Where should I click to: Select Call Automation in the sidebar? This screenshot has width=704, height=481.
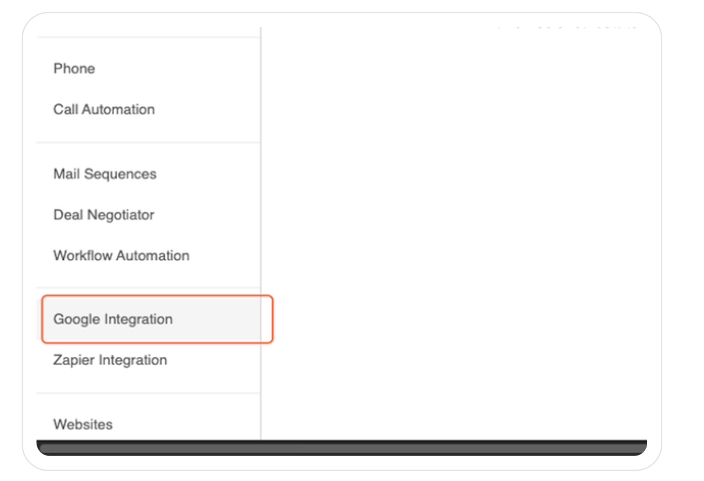[x=104, y=110]
